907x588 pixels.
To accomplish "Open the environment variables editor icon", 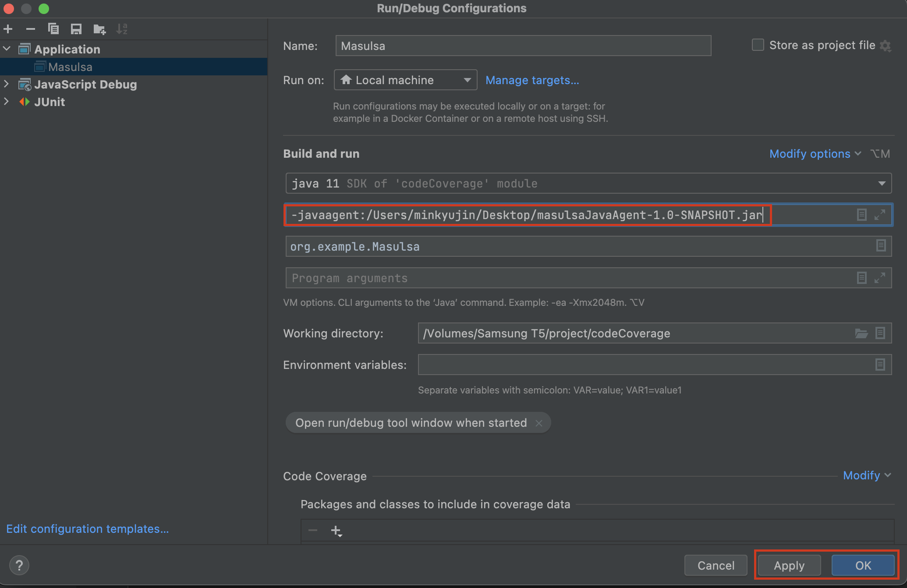I will pyautogui.click(x=880, y=365).
